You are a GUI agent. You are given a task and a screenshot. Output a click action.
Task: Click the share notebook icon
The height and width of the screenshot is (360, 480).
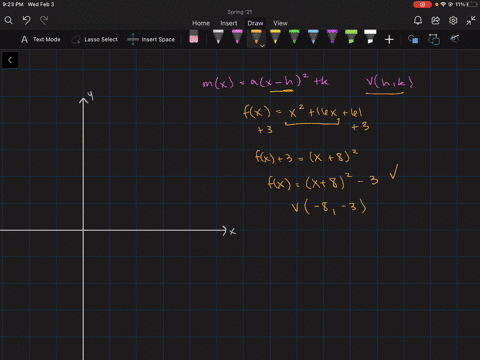pos(435,21)
